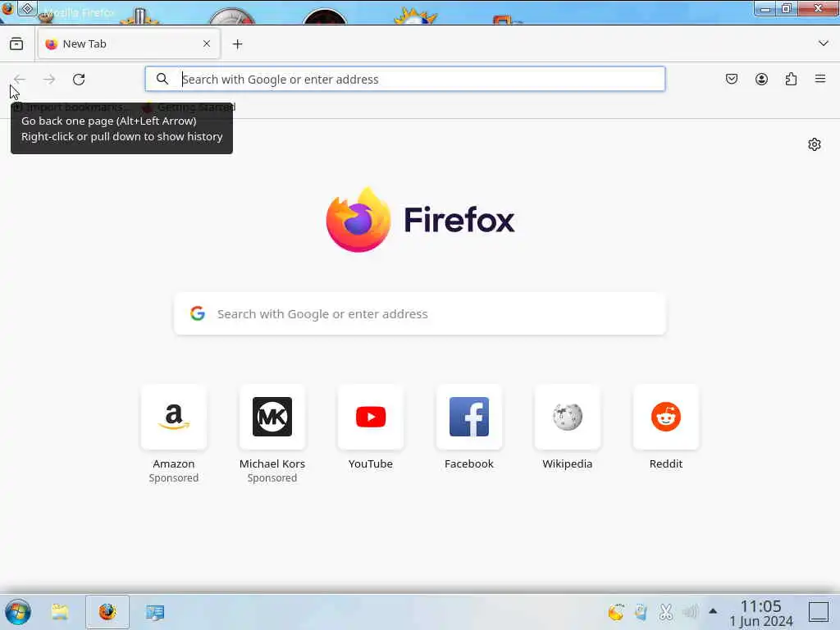Image resolution: width=840 pixels, height=630 pixels.
Task: Close the New Tab tab
Action: 207,44
